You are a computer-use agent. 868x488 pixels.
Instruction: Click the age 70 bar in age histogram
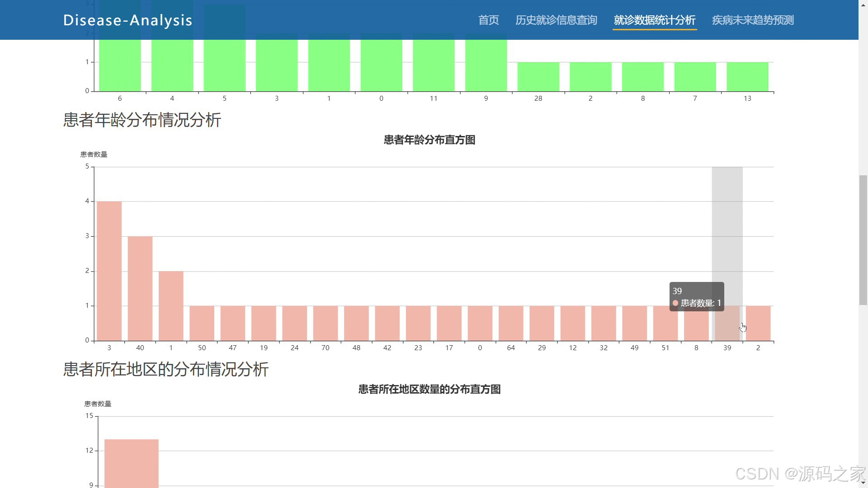(325, 323)
